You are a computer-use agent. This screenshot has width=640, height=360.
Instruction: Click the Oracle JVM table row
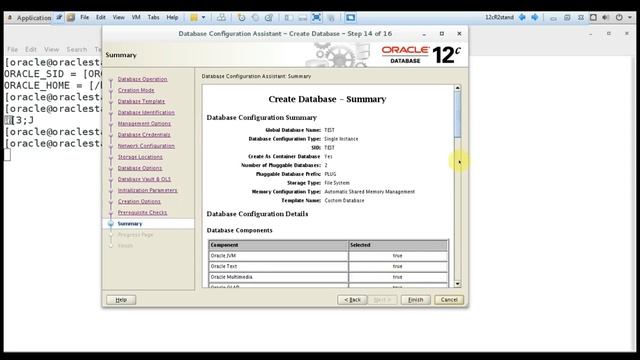click(328, 256)
